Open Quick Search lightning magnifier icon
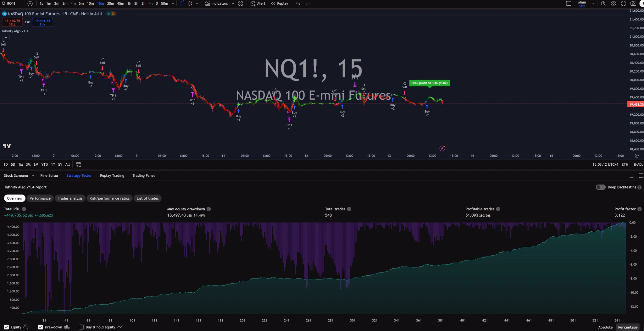This screenshot has height=331, width=644. click(x=603, y=3)
